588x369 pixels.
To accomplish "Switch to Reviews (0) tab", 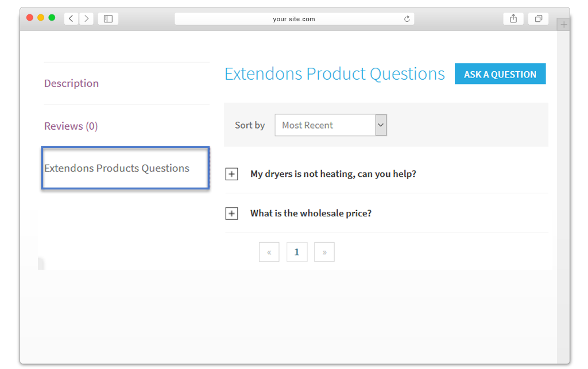I will pos(71,126).
